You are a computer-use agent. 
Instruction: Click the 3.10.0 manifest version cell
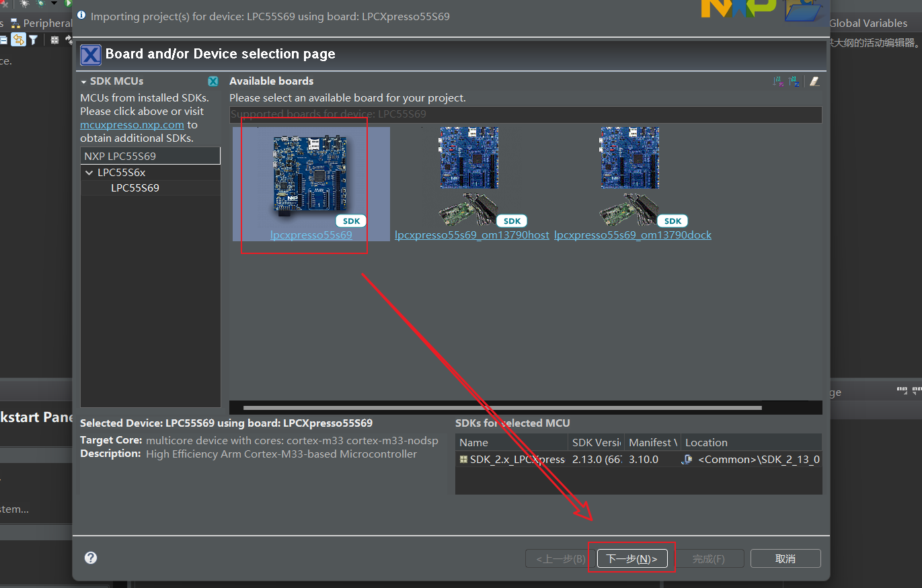(644, 460)
